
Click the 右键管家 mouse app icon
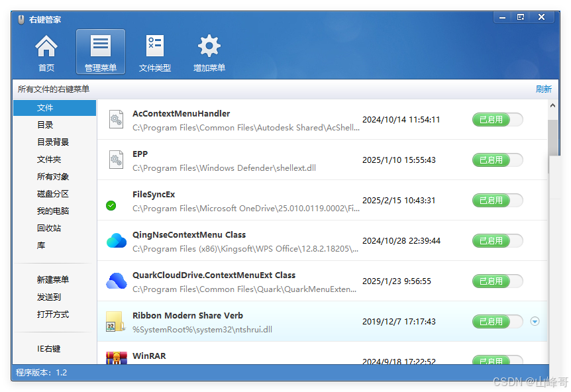tap(21, 19)
